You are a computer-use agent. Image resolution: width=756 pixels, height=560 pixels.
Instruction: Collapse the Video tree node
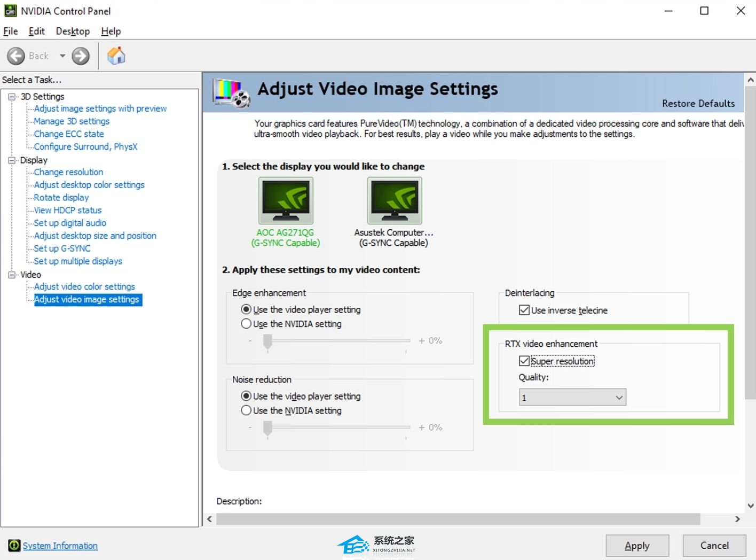coord(12,275)
